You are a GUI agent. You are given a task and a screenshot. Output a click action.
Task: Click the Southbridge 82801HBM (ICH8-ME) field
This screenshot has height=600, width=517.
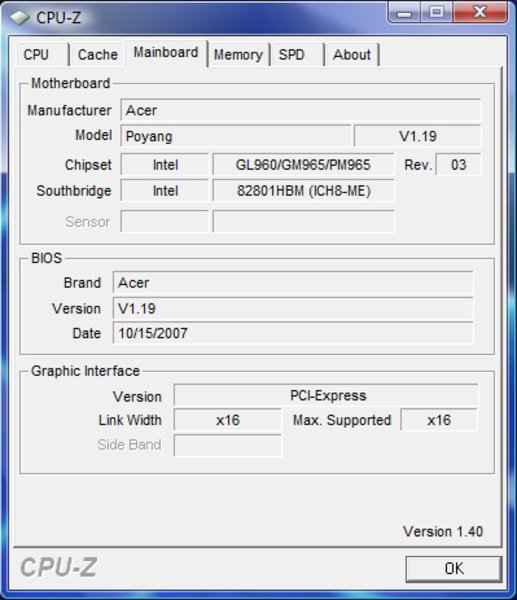coord(303,191)
